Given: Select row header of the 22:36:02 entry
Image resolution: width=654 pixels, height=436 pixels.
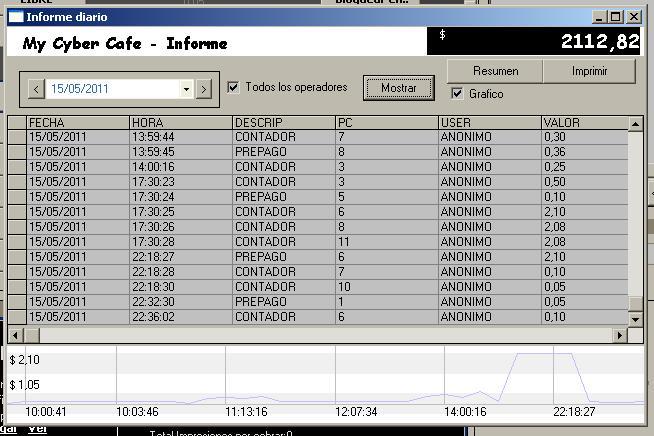Looking at the screenshot, I should pyautogui.click(x=17, y=317).
